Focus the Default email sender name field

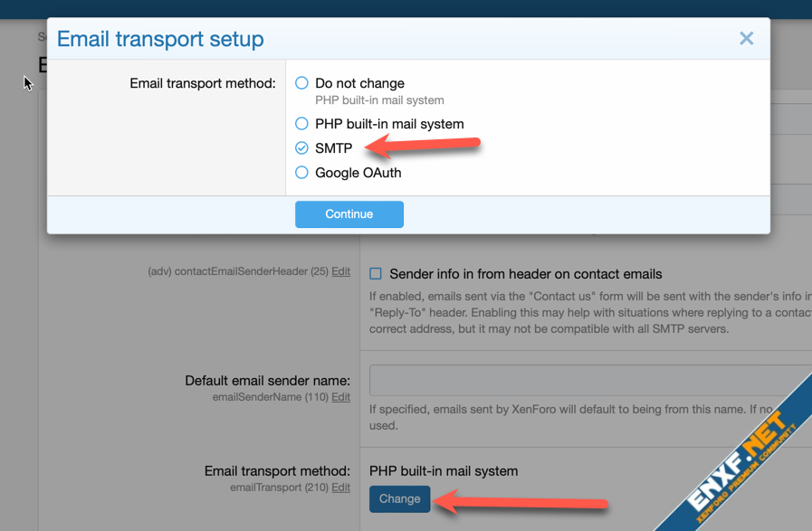588,381
